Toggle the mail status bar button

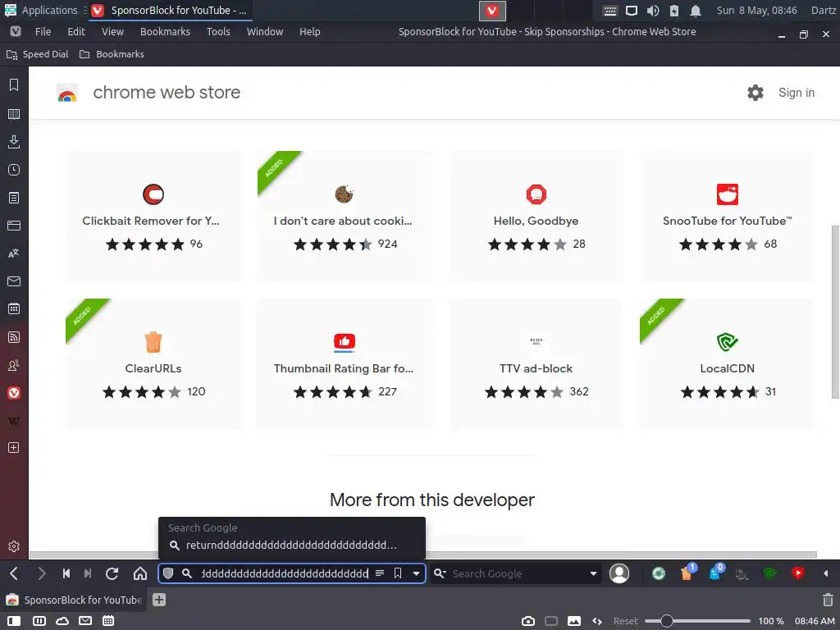85,621
